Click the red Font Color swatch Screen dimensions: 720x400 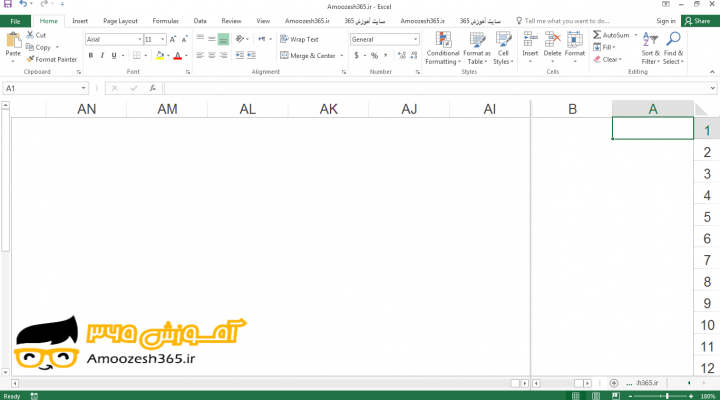pos(178,56)
